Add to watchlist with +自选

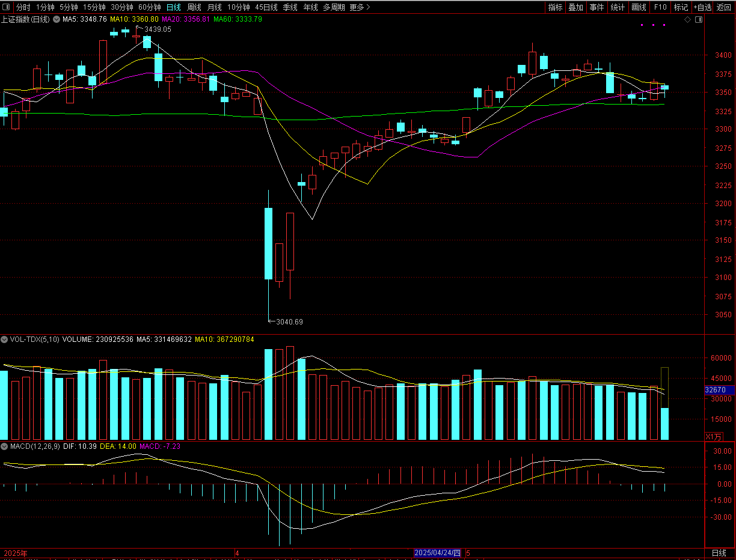[702, 7]
